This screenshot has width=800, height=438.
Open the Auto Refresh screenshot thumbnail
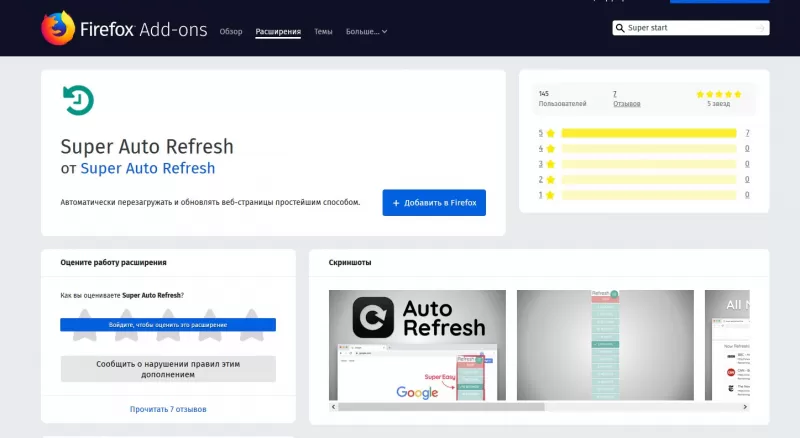coord(417,345)
